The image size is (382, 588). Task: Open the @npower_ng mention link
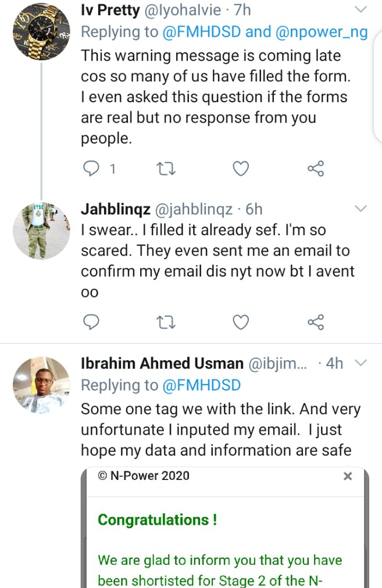pos(322,33)
